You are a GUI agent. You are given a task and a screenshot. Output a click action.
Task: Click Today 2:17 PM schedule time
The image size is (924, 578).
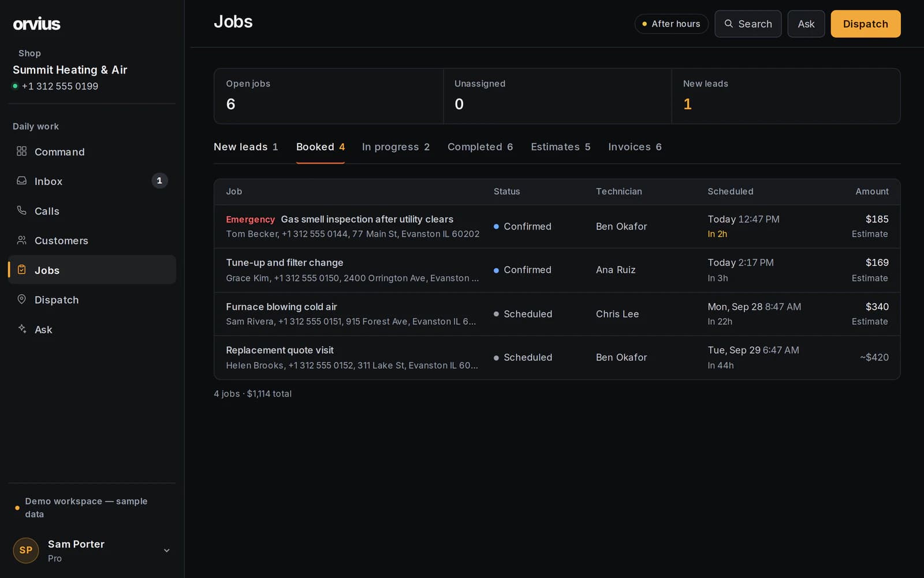click(740, 262)
